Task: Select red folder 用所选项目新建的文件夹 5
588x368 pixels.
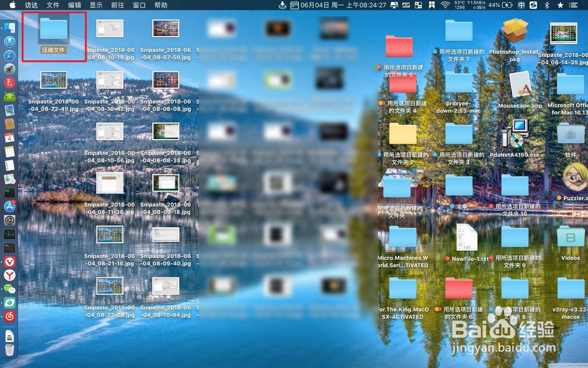Action: coord(399,46)
